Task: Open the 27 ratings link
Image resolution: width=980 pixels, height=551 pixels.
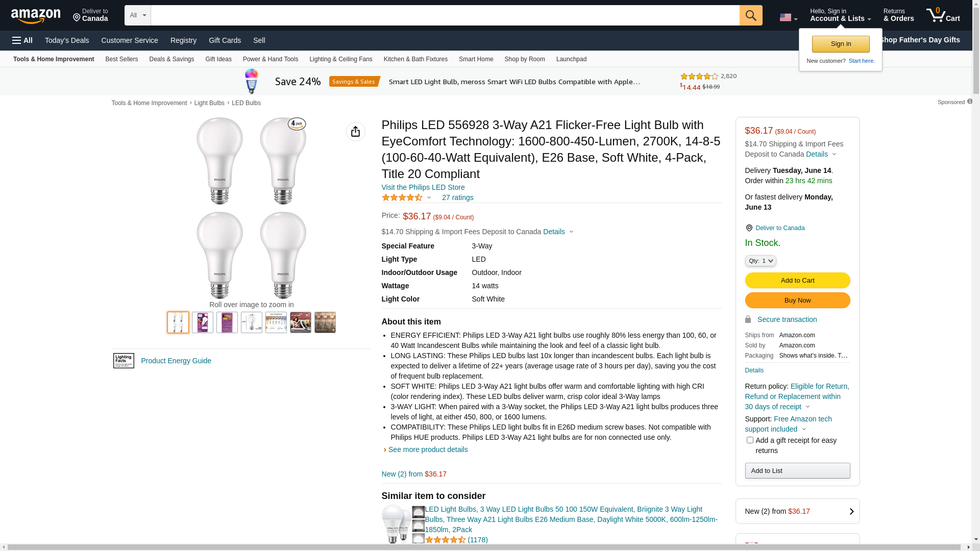Action: coord(457,197)
